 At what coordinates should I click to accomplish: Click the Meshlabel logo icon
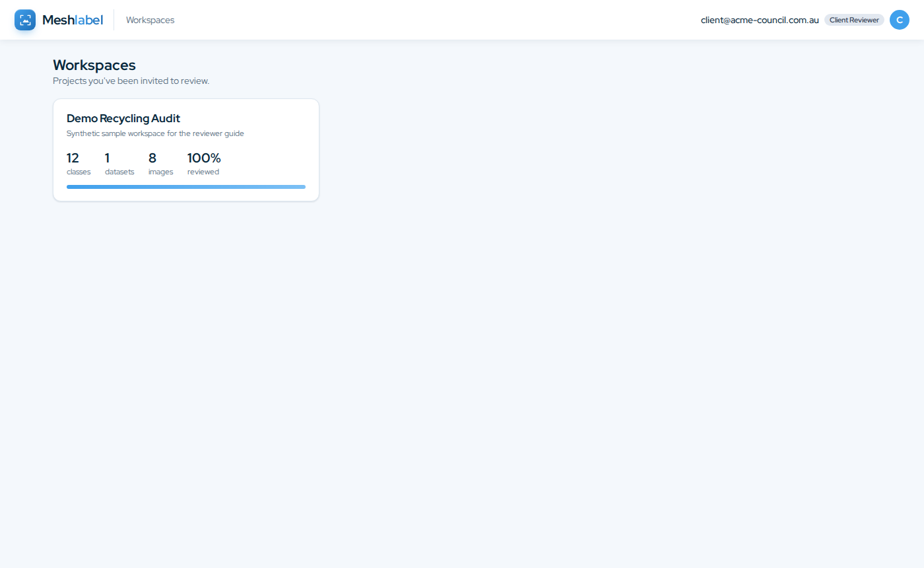point(25,20)
